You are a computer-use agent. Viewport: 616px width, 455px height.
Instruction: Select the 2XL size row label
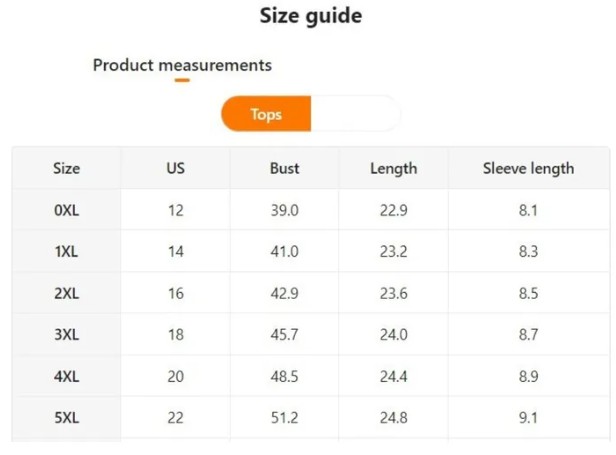pos(66,294)
